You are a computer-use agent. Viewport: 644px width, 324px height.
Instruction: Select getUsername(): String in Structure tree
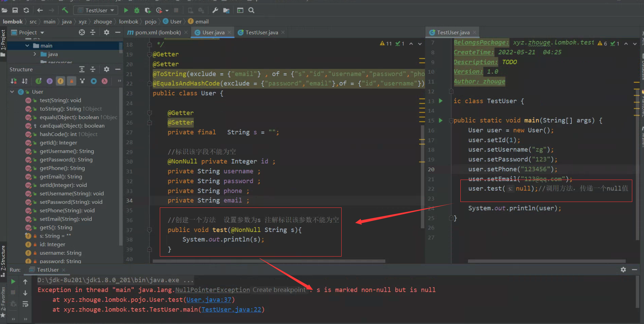pos(67,151)
